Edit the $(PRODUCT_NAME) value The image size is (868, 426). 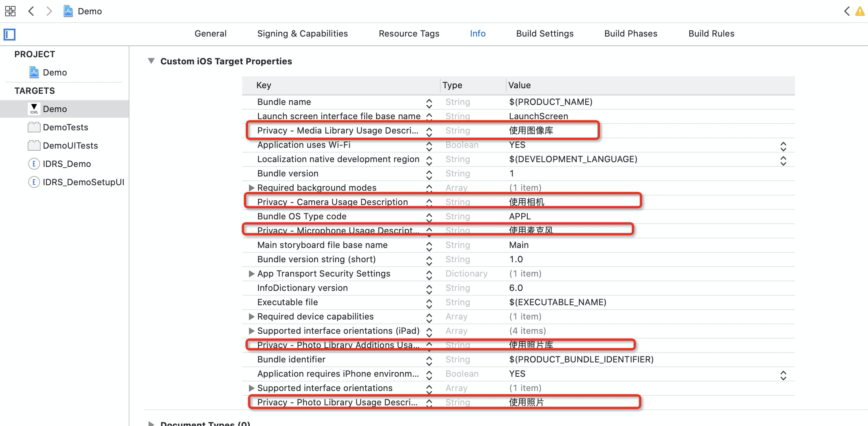551,102
